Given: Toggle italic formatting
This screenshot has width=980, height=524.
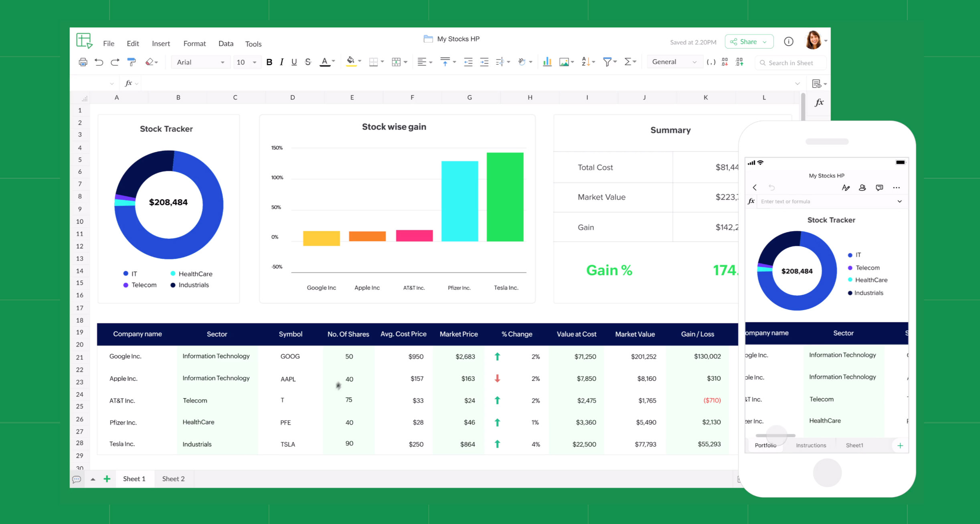Looking at the screenshot, I should (x=281, y=62).
